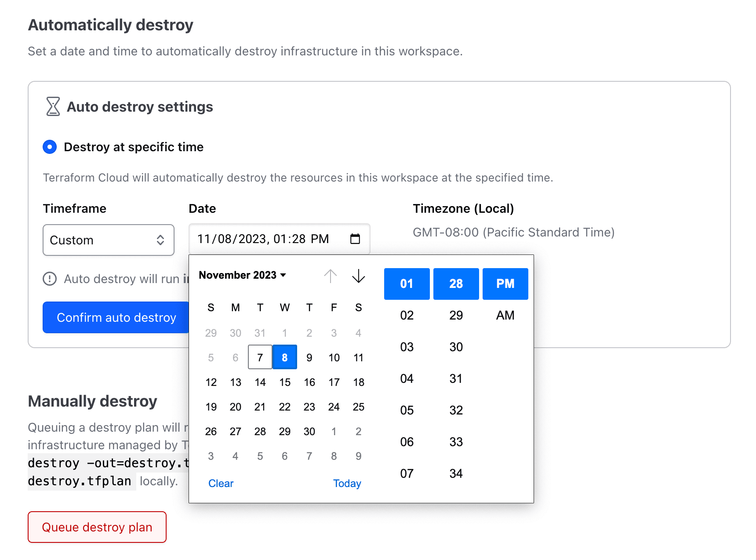The height and width of the screenshot is (560, 756).
Task: Click the calendar icon in Date field
Action: coord(355,239)
